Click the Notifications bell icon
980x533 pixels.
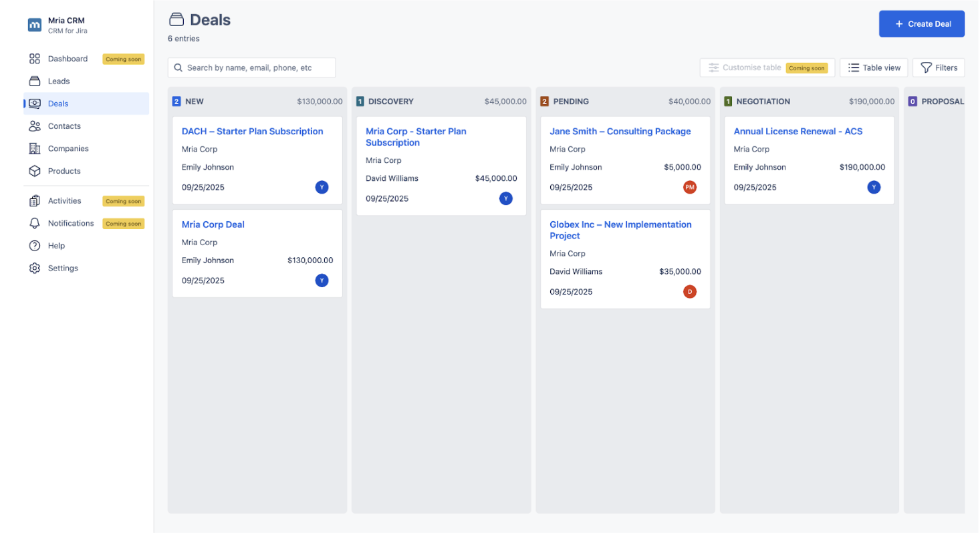[x=35, y=223]
